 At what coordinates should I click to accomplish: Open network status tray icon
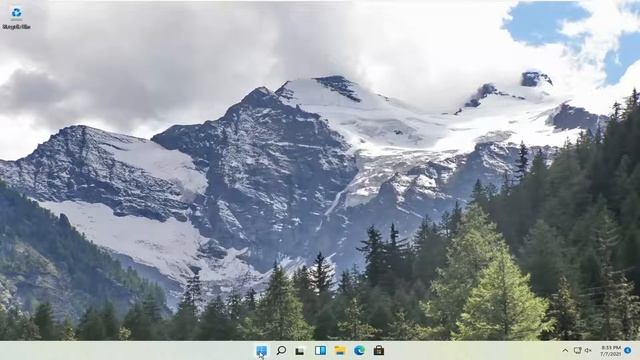(577, 350)
